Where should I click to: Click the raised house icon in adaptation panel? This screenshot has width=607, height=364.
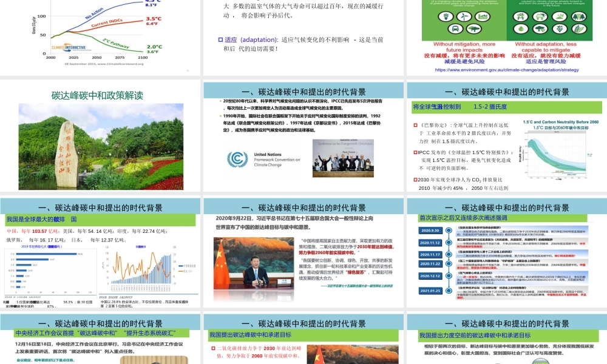pos(521,16)
